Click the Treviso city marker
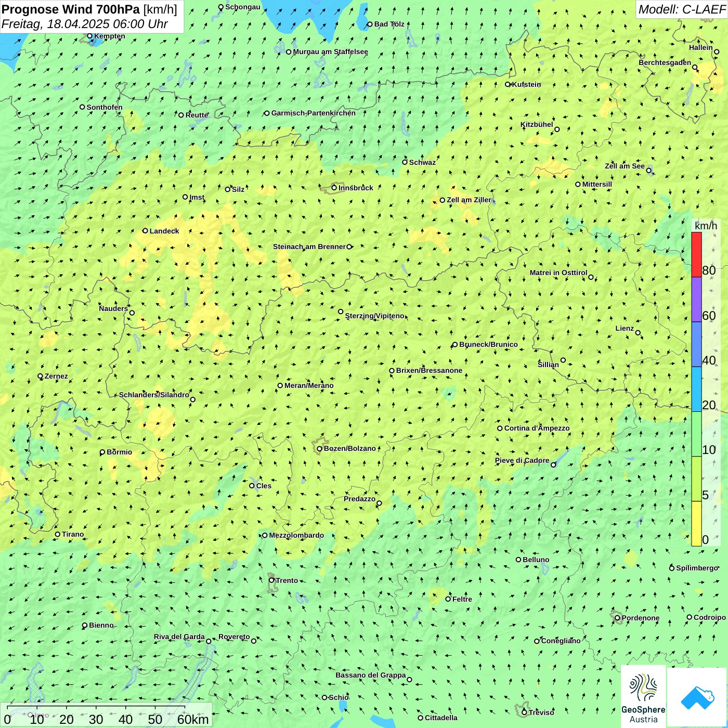This screenshot has height=728, width=728. 524,712
